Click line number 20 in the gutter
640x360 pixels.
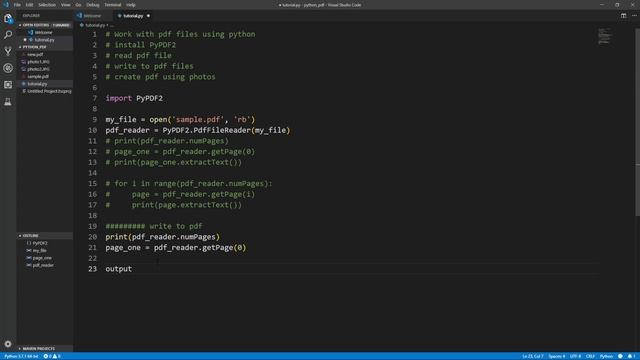coord(93,237)
